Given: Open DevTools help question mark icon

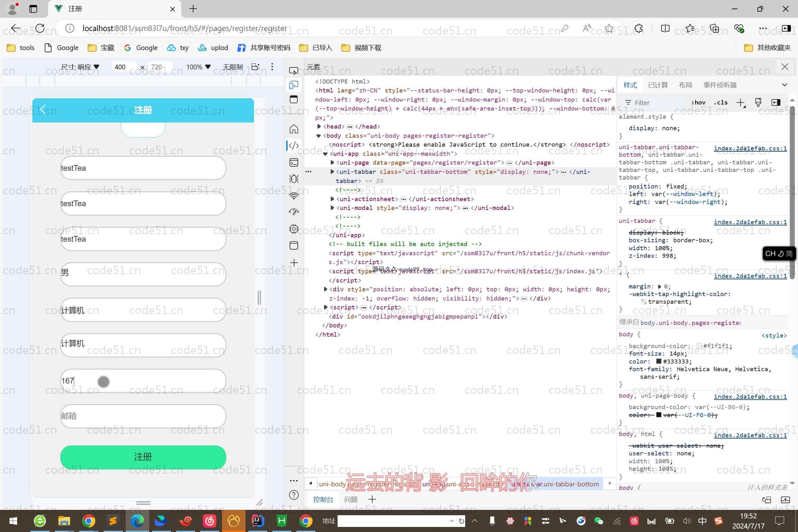Looking at the screenshot, I should (x=294, y=495).
